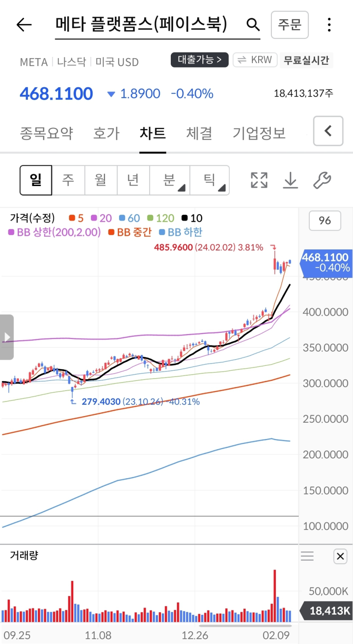Click the chart download icon

pyautogui.click(x=290, y=180)
